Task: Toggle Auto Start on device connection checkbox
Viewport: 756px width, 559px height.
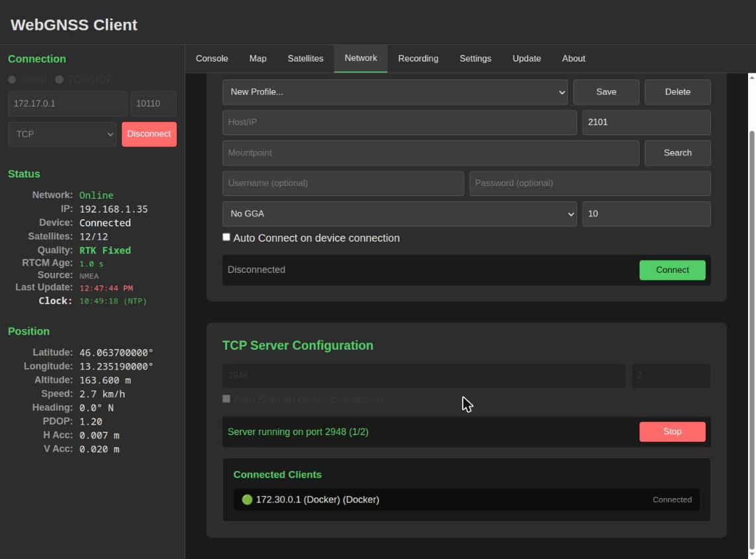Action: pyautogui.click(x=226, y=399)
